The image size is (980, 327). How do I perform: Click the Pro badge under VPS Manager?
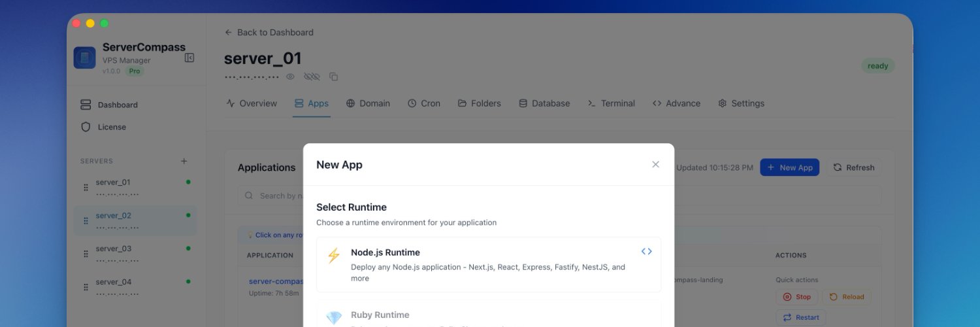click(134, 71)
